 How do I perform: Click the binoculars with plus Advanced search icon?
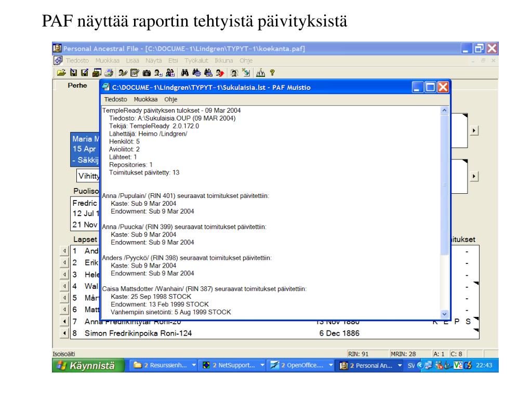tap(196, 73)
